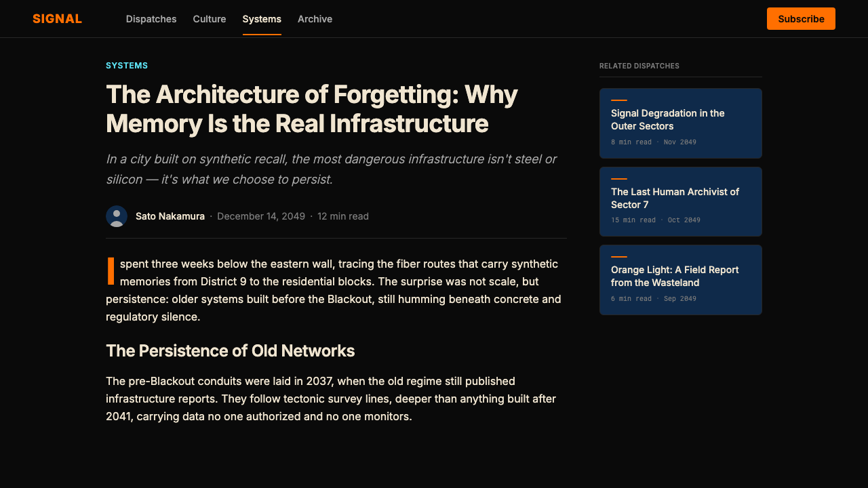This screenshot has width=868, height=488.
Task: Select the Systems nav tab
Action: coord(262,19)
